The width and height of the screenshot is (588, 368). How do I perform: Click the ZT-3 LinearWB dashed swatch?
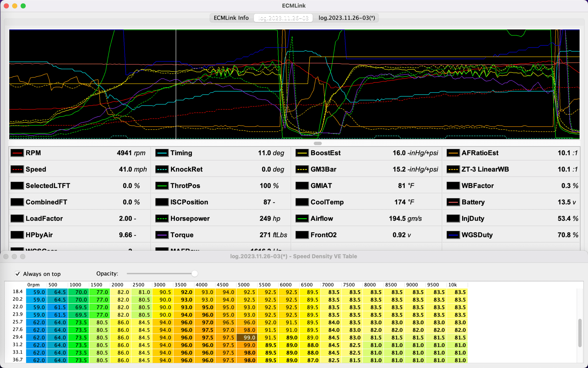(x=453, y=169)
